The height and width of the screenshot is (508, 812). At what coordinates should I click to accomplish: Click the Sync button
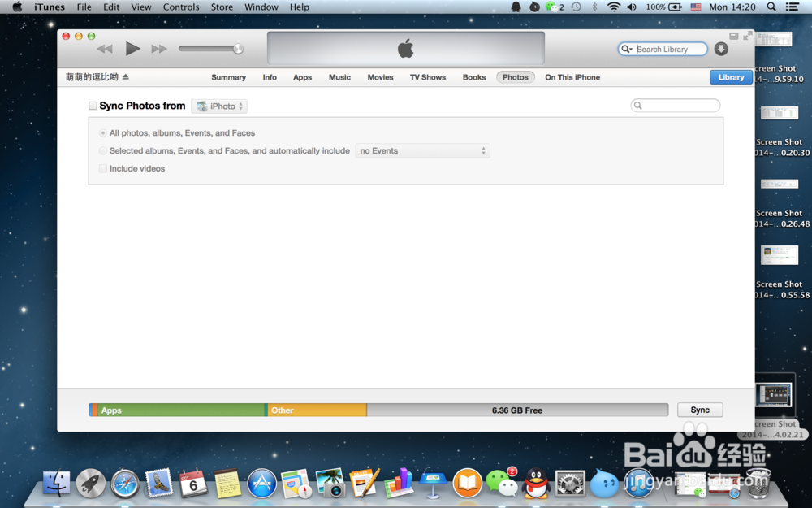[x=700, y=410]
